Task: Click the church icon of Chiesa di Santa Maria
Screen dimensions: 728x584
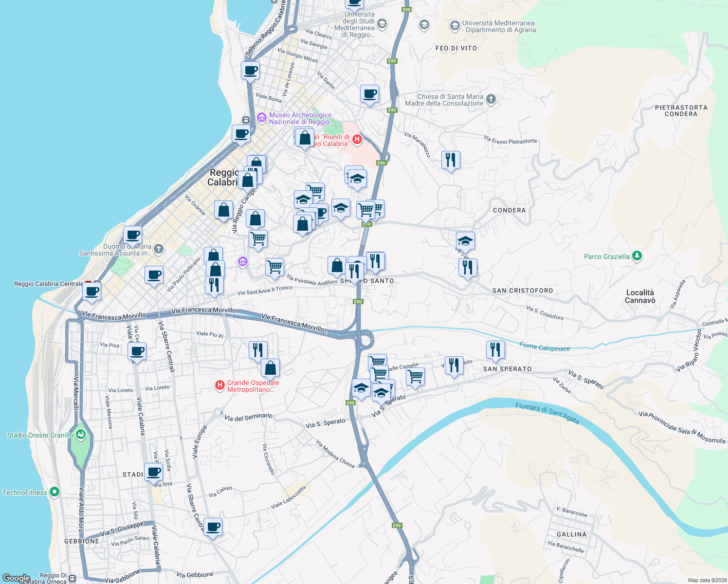Action: [x=490, y=99]
